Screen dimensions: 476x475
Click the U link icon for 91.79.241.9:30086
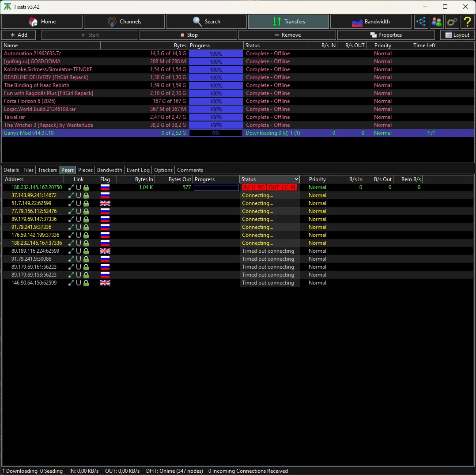coord(78,259)
